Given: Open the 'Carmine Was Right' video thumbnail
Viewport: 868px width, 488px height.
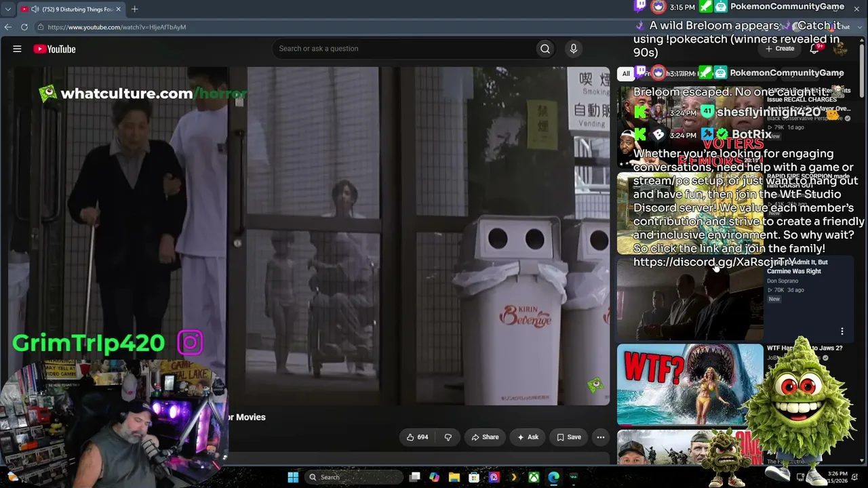Looking at the screenshot, I should tap(690, 298).
